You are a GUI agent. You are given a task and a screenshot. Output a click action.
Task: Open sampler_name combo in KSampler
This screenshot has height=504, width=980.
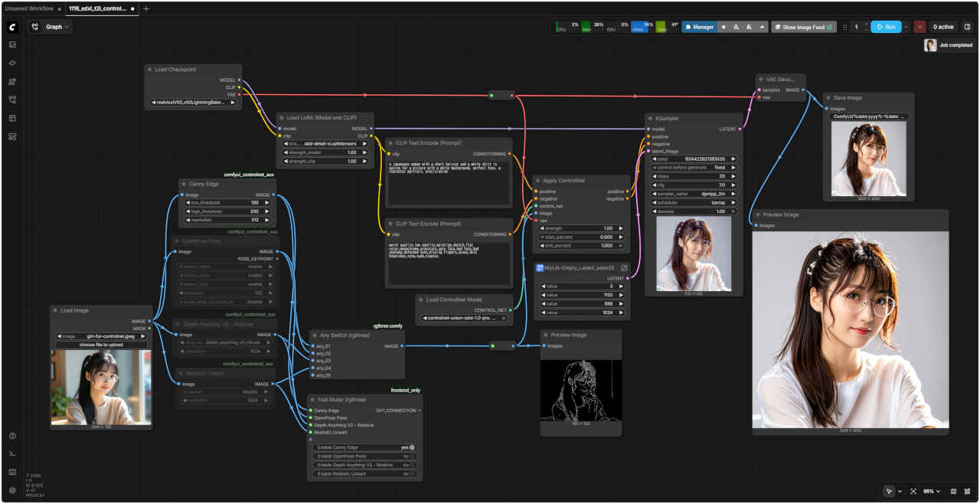click(x=694, y=195)
